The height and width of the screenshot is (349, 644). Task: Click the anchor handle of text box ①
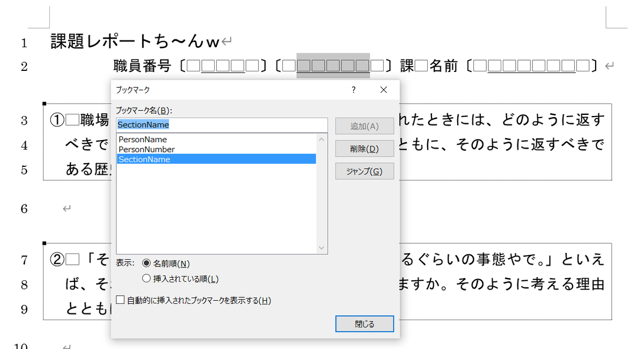[x=44, y=104]
